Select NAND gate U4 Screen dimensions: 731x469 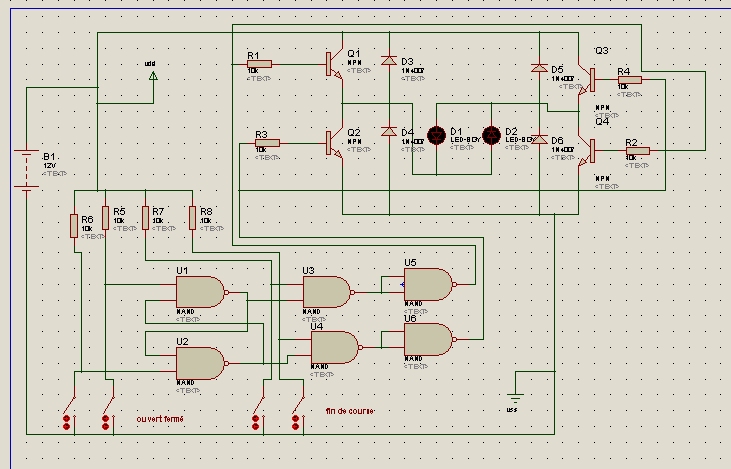(x=335, y=347)
